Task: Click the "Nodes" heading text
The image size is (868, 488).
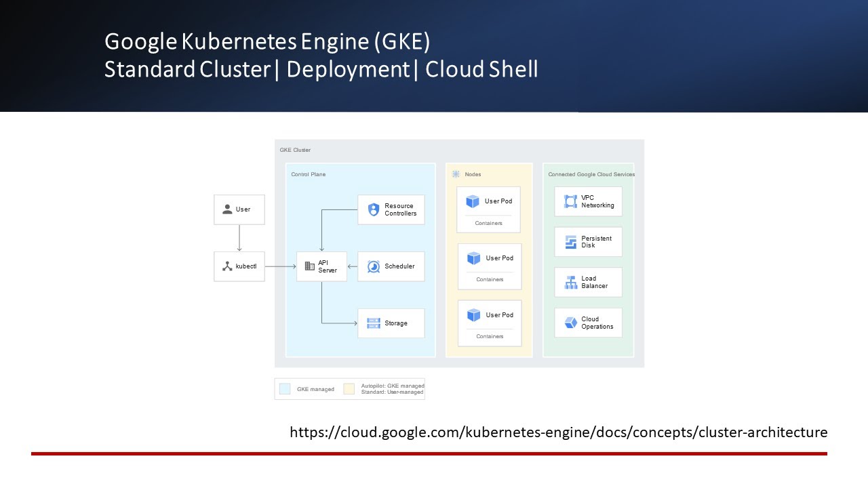Action: 473,174
